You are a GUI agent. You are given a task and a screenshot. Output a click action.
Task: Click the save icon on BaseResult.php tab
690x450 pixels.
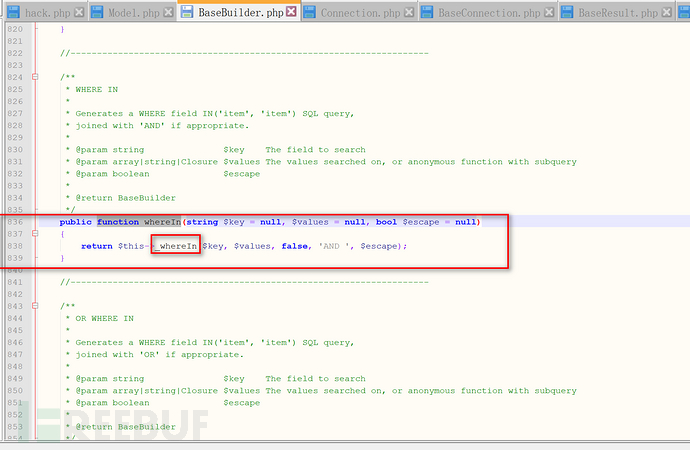(567, 12)
